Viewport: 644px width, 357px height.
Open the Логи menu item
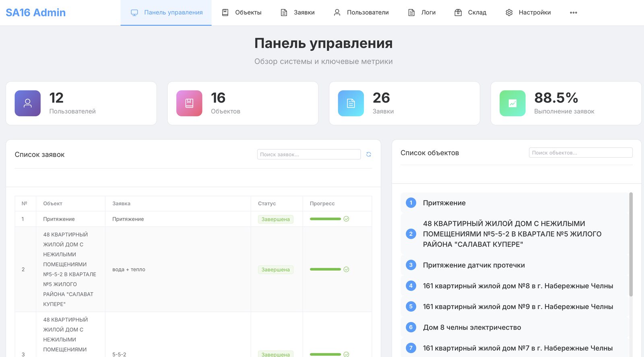click(422, 12)
